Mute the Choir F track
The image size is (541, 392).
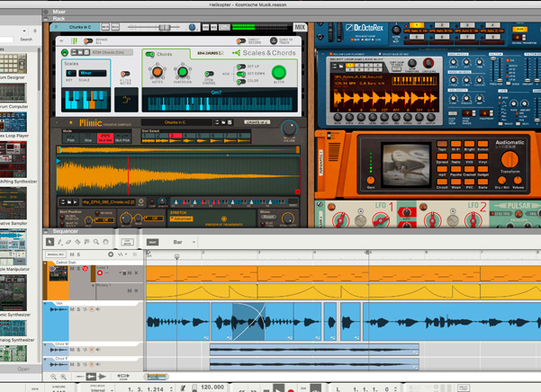72,364
